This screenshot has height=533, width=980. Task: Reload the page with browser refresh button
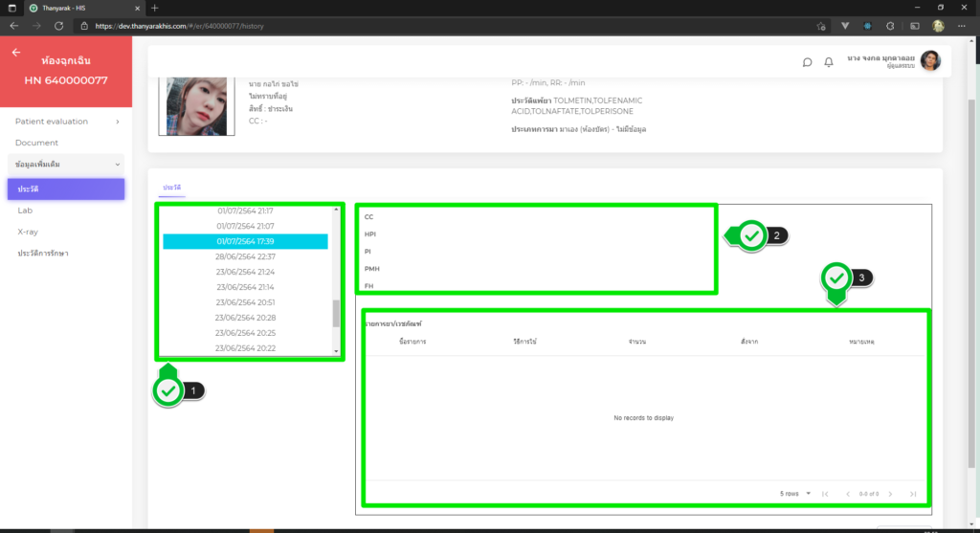coord(59,26)
